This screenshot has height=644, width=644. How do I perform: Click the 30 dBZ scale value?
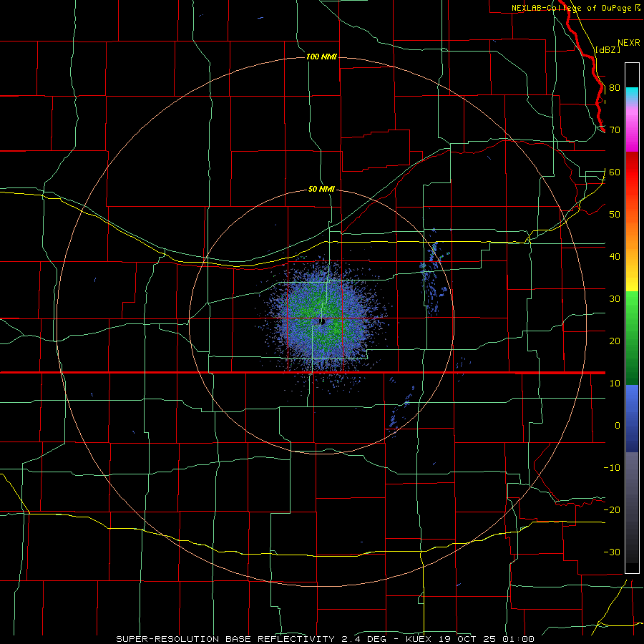coord(615,299)
